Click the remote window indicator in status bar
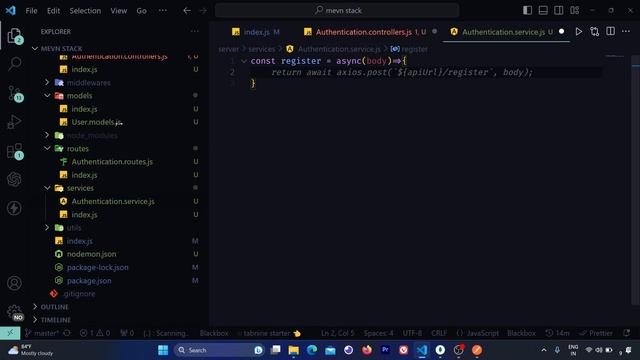Viewport: 640px width, 360px height. tap(10, 333)
